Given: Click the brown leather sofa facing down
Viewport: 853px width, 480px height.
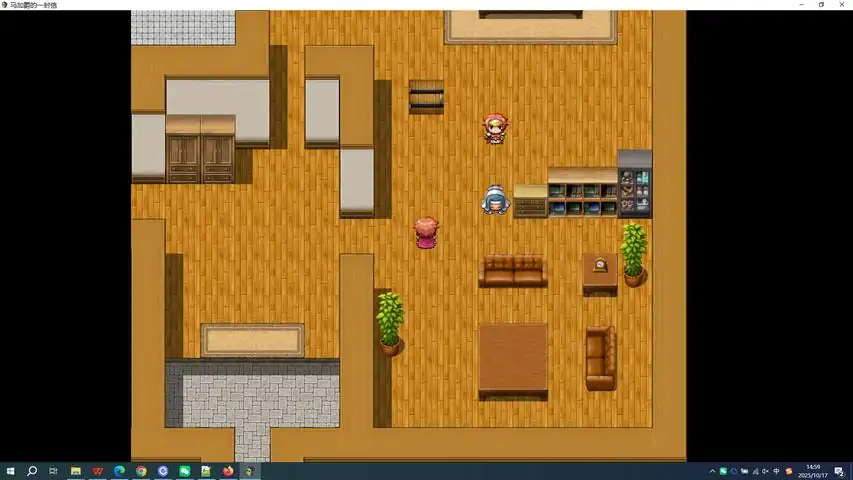Looking at the screenshot, I should click(x=512, y=271).
